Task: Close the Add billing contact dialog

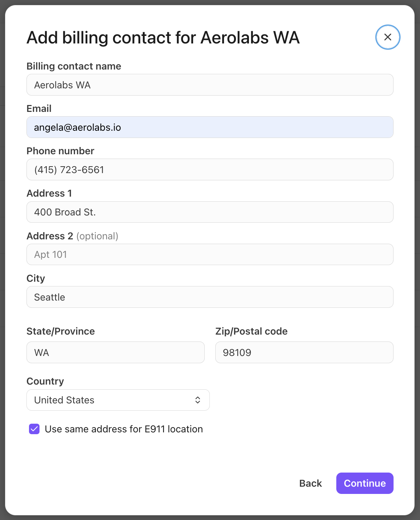Action: (387, 37)
